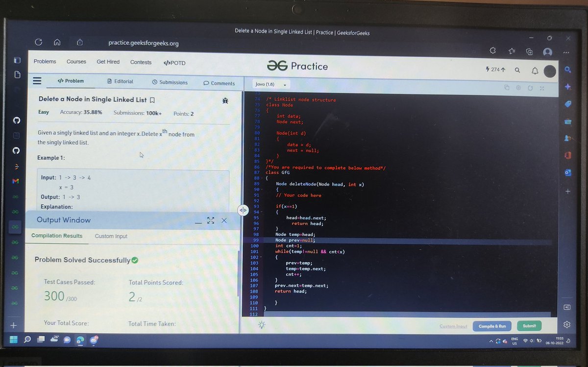This screenshot has width=588, height=367.
Task: Open the Edge sidebar Shopping tag icon
Action: click(x=568, y=104)
